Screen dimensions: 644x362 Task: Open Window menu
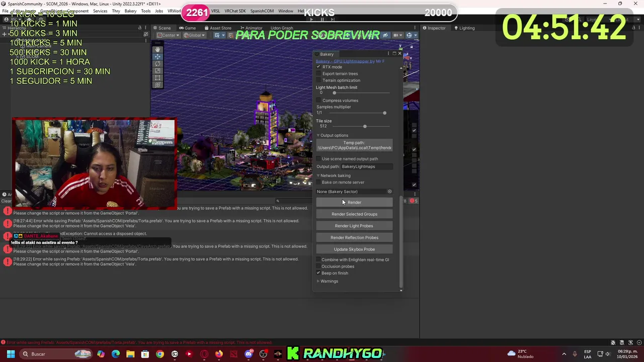(286, 11)
